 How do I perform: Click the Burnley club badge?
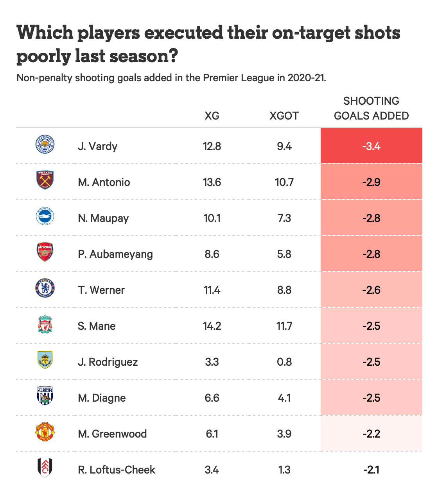(x=45, y=360)
